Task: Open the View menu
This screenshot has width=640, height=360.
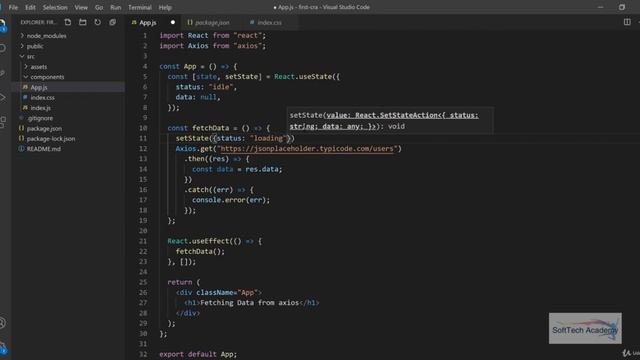Action: (81, 7)
